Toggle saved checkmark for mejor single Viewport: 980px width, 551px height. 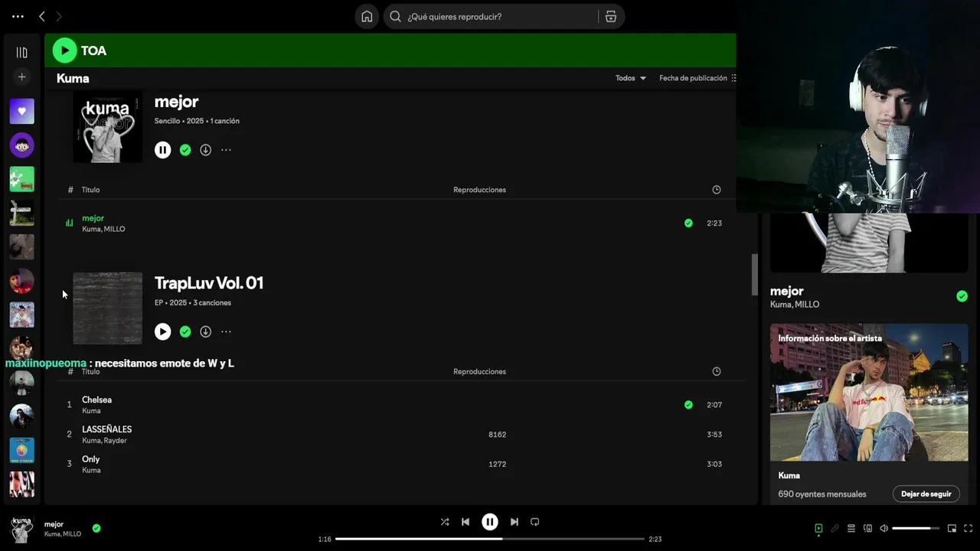click(x=185, y=150)
